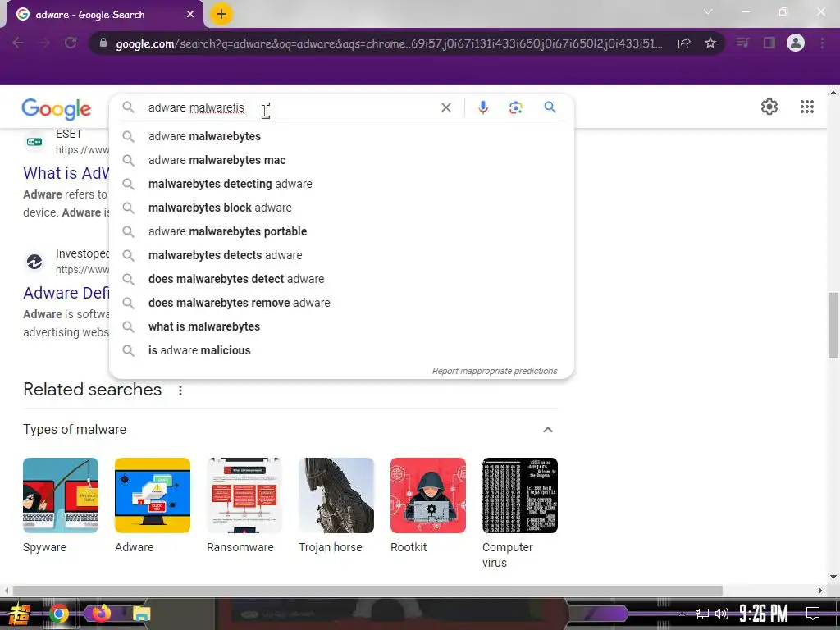Open the Spyware thumbnail
The height and width of the screenshot is (630, 840).
tap(61, 495)
